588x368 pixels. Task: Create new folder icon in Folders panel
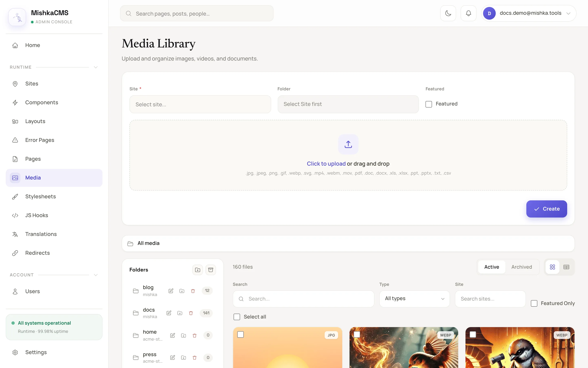[198, 270]
